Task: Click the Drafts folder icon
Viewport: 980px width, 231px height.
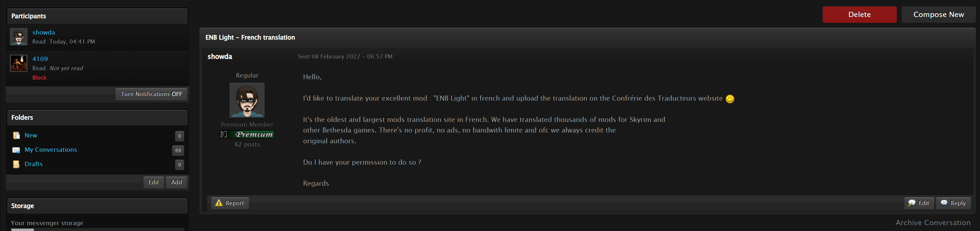Action: (16, 164)
